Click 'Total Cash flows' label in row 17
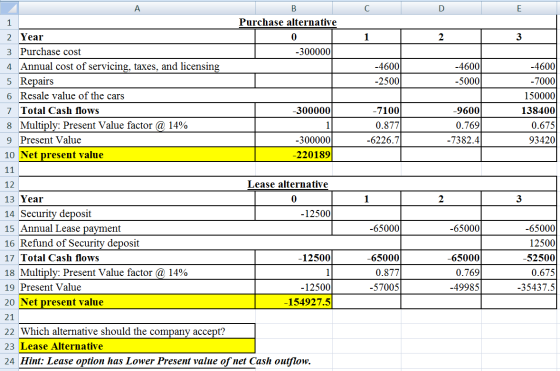The width and height of the screenshot is (560, 371). pos(137,258)
